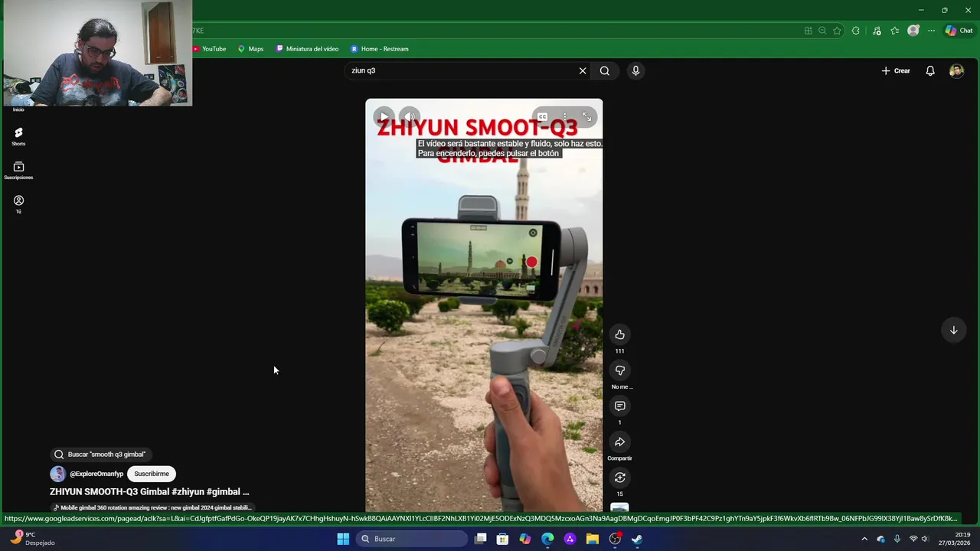Open the Mobile gimbal 360 rotation sound link

coord(152,507)
